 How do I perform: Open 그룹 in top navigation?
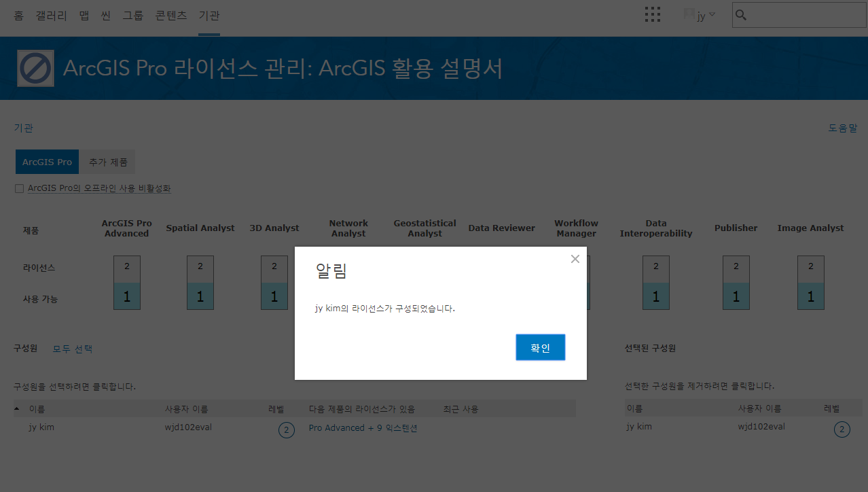tap(133, 15)
